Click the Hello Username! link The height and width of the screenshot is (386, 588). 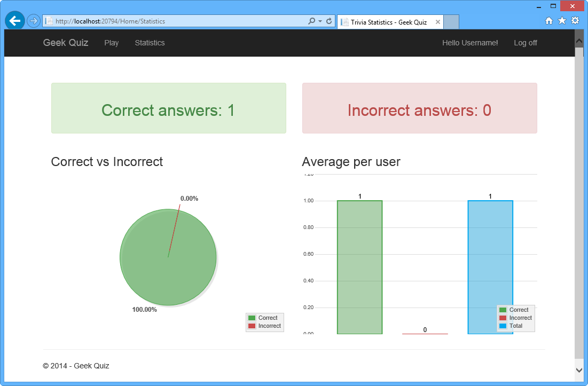coord(469,43)
